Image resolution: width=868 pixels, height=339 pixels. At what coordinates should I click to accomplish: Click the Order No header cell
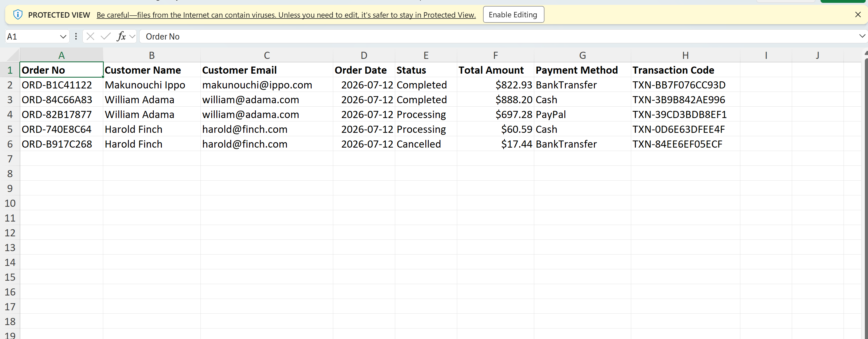(61, 70)
